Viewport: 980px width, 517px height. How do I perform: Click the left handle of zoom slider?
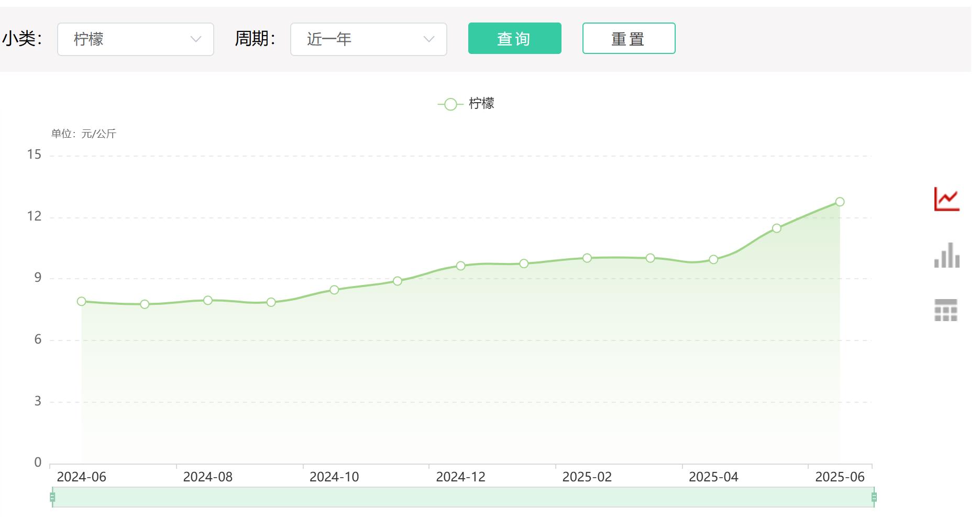(52, 497)
